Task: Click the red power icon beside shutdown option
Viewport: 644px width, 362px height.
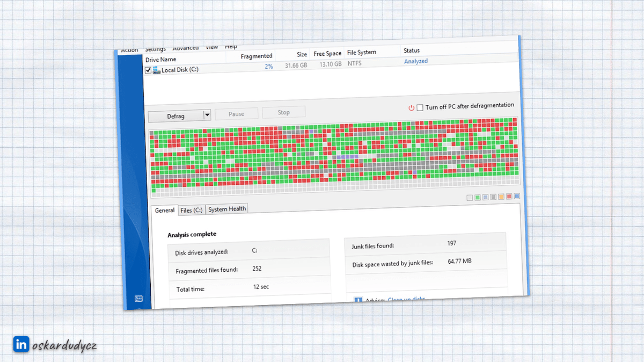Action: (411, 107)
